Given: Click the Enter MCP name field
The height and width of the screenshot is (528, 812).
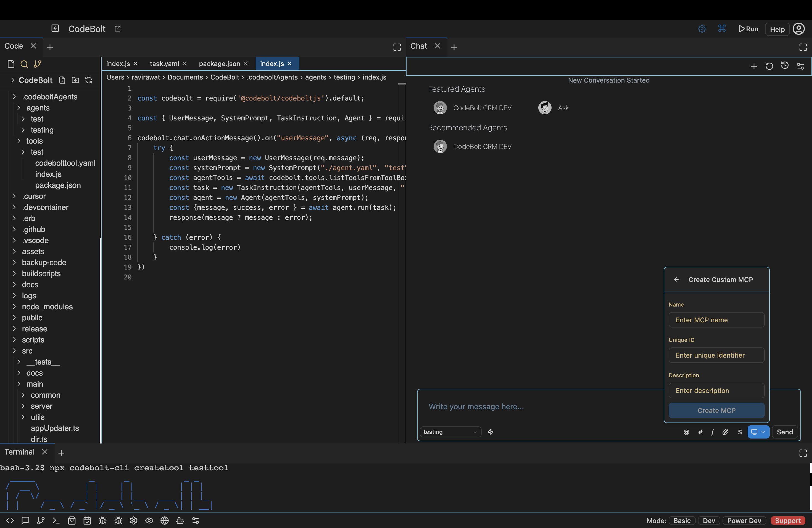Looking at the screenshot, I should coord(716,320).
